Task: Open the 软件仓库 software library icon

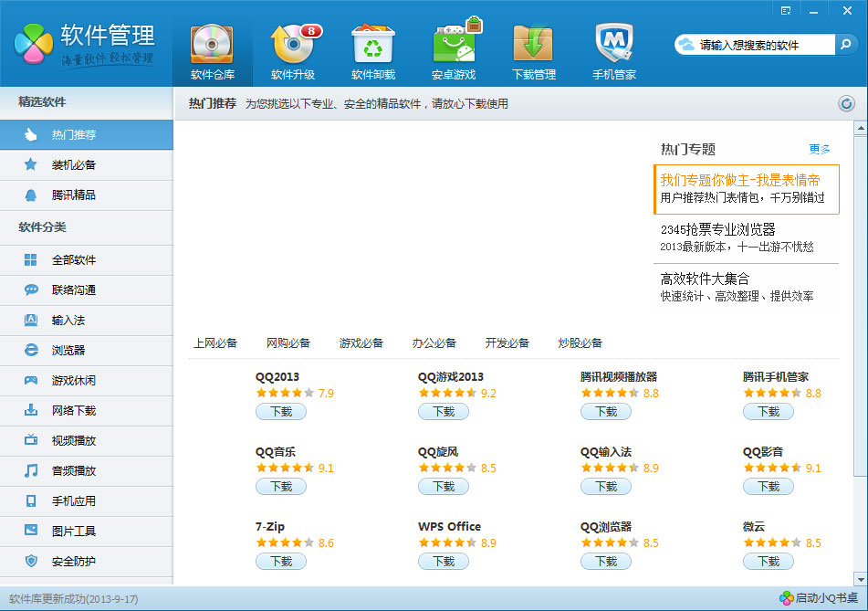Action: [x=213, y=52]
